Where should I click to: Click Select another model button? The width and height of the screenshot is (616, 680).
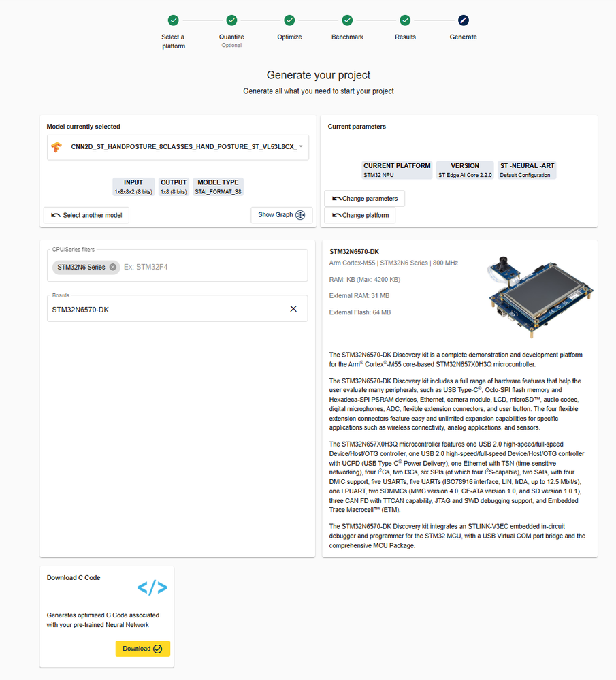pos(86,215)
